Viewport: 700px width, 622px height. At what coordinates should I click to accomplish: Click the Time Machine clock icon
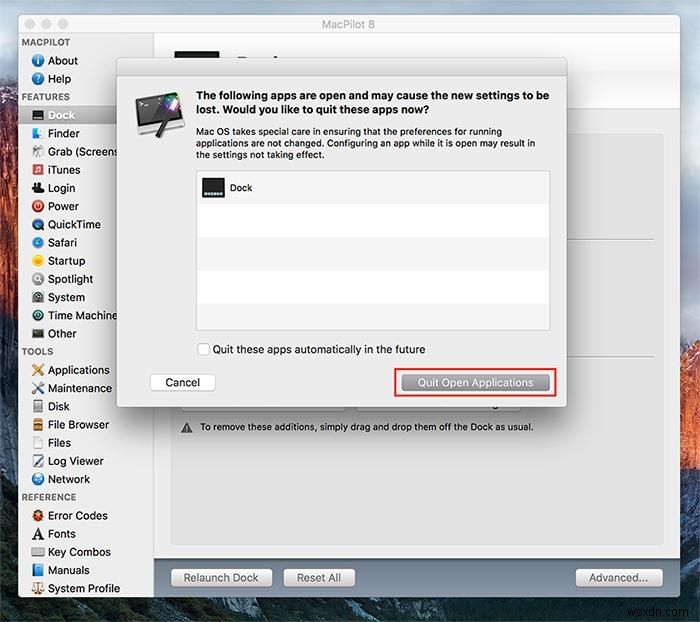38,315
